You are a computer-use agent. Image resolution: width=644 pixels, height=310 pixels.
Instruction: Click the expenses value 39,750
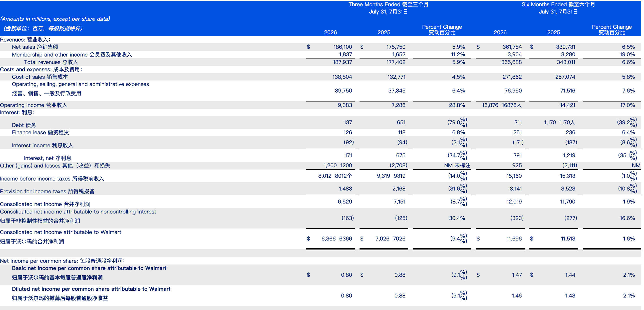[343, 91]
